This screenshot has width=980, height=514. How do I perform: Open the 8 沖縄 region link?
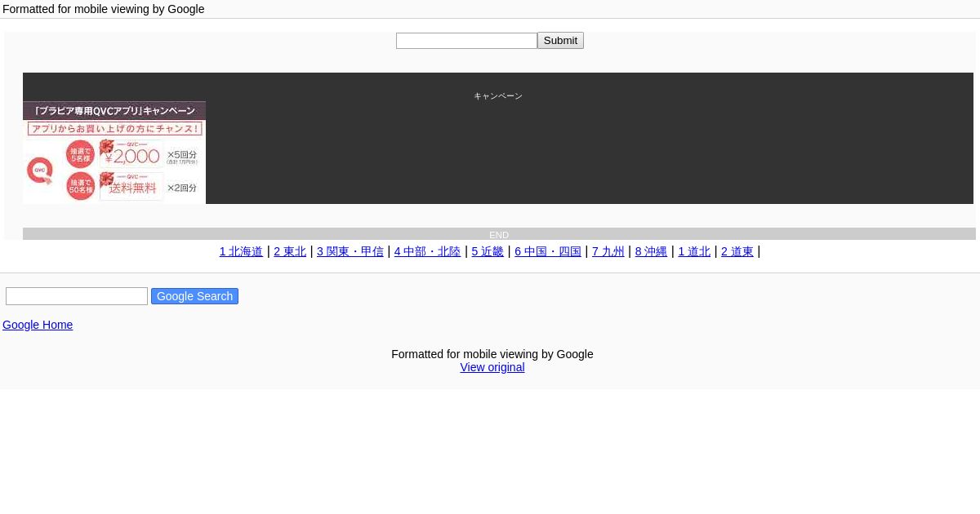coord(651,251)
